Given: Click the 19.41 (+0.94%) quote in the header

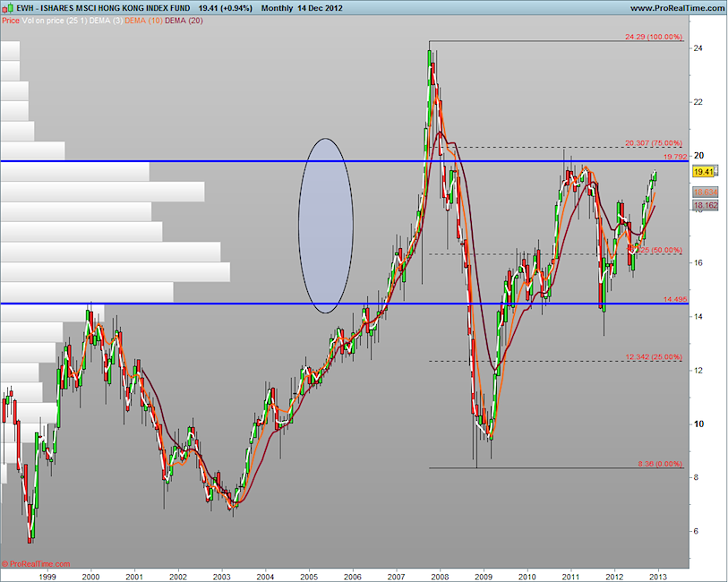Looking at the screenshot, I should coord(225,8).
